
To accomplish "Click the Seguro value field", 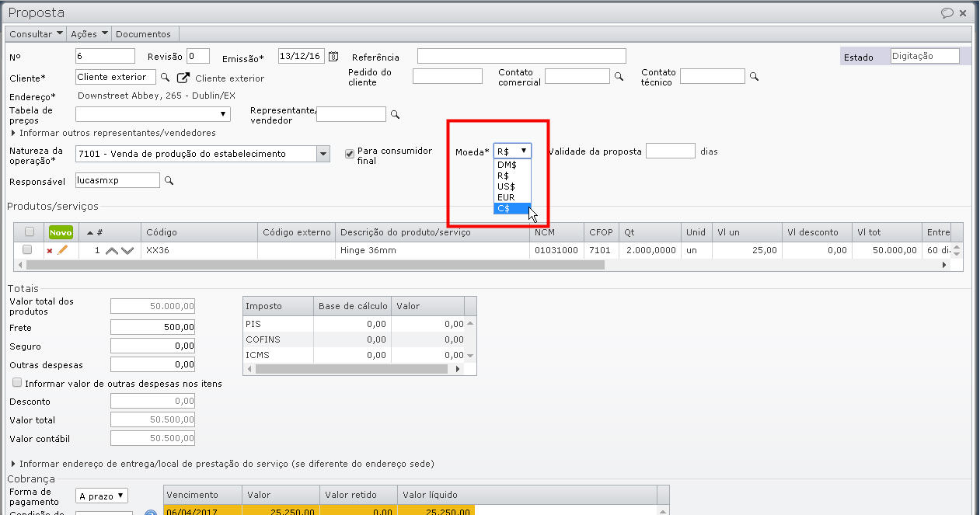I will pyautogui.click(x=153, y=346).
